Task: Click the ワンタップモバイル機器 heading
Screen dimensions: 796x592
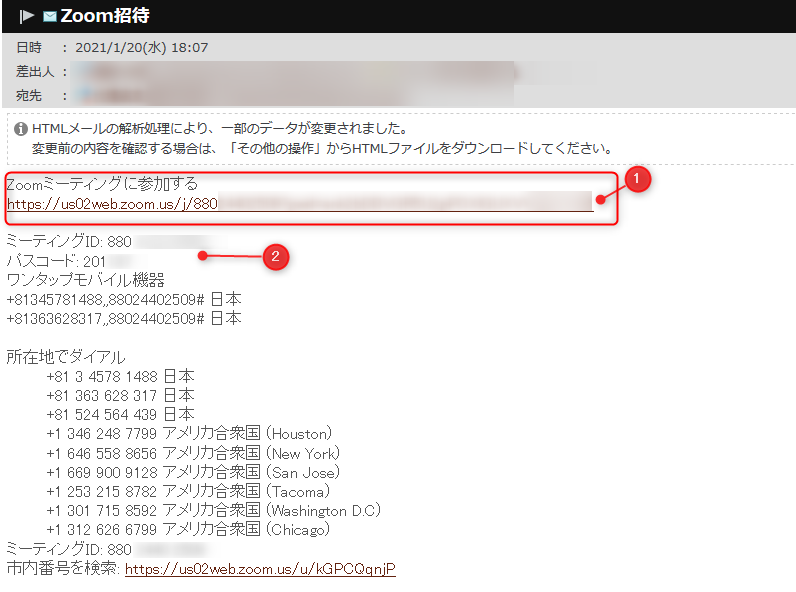Action: click(85, 280)
